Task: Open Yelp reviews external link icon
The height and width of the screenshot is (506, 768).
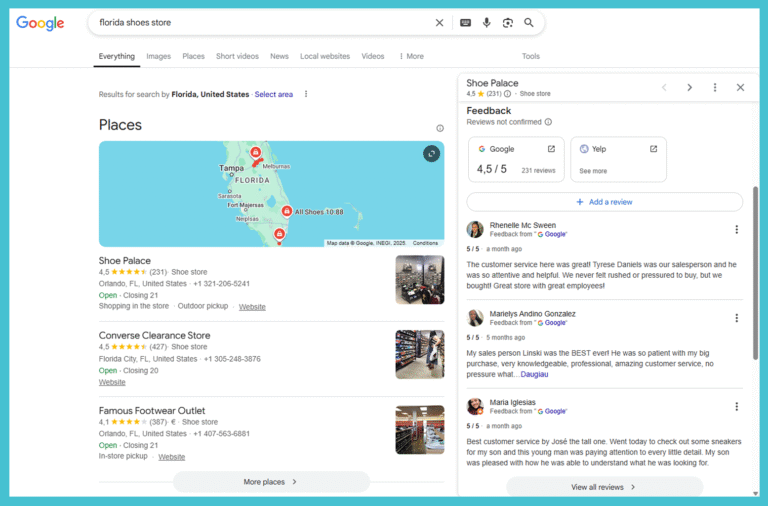Action: coord(653,149)
